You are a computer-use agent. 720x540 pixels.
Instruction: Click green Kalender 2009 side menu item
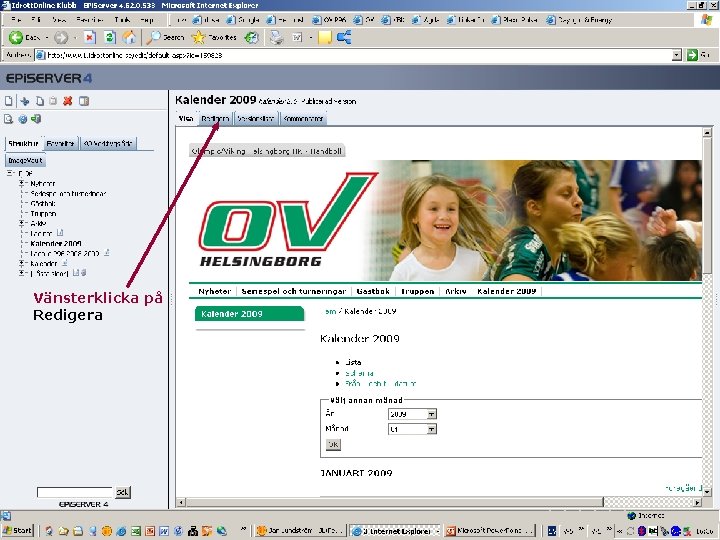click(249, 314)
